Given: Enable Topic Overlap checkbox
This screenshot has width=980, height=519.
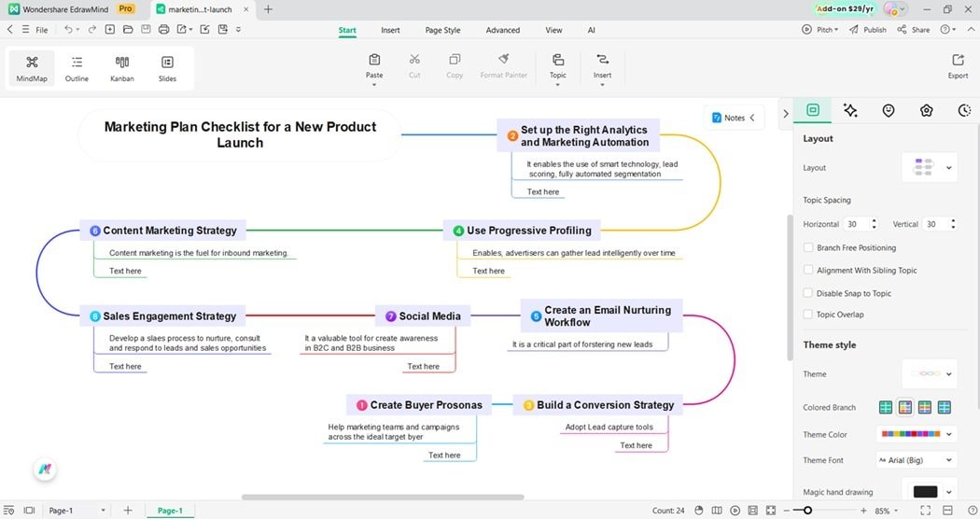Looking at the screenshot, I should [x=808, y=314].
